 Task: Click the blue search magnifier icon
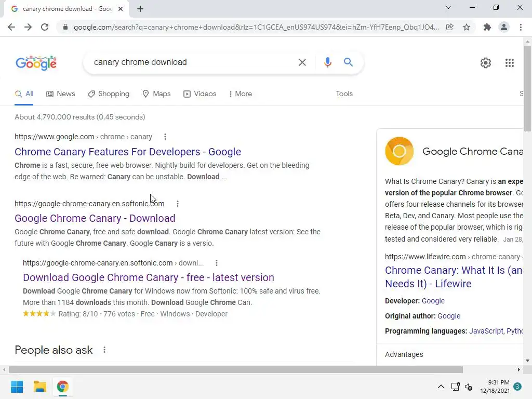pyautogui.click(x=348, y=62)
